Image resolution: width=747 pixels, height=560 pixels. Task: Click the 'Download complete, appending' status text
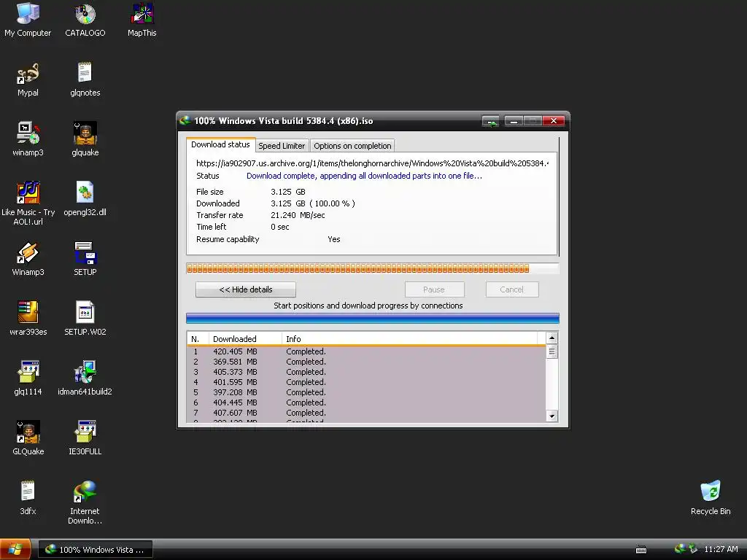click(x=364, y=176)
